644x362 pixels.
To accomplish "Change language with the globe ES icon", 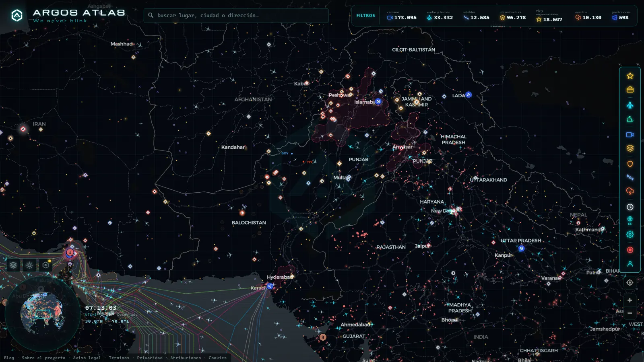I will tap(630, 220).
